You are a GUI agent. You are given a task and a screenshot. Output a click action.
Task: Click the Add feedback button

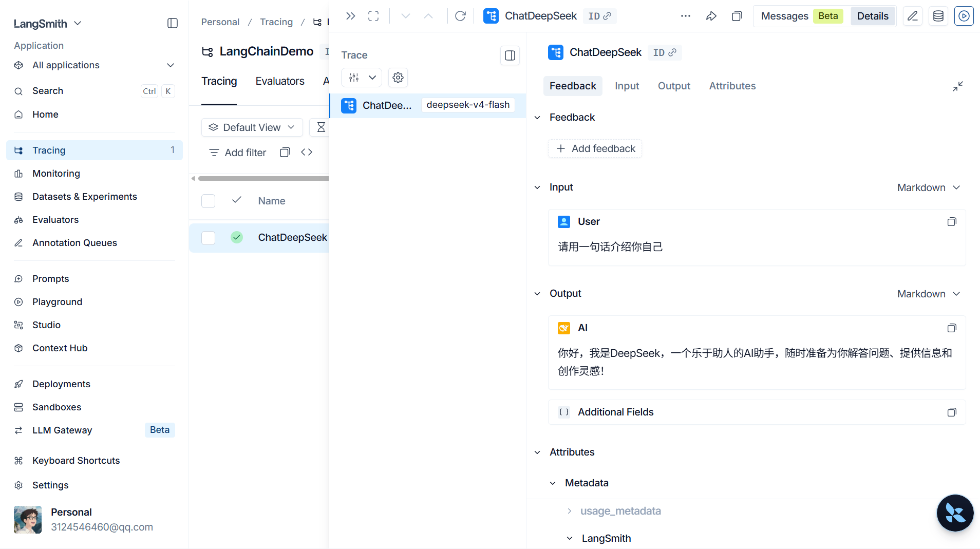pyautogui.click(x=595, y=148)
